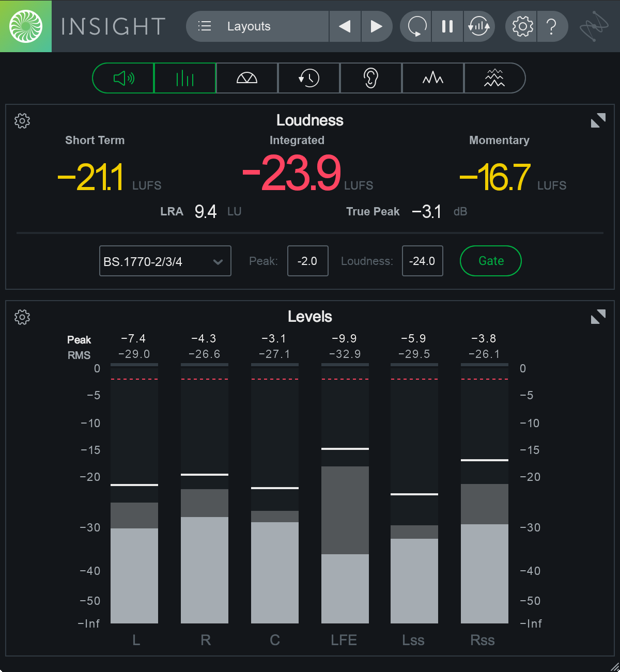620x672 pixels.
Task: Expand the Loudness panel
Action: point(598,120)
